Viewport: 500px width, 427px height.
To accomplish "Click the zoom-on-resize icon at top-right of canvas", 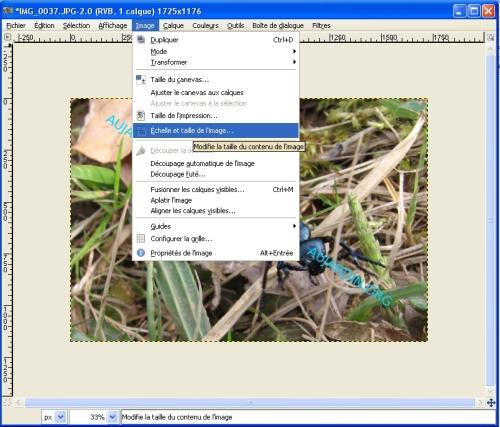I will (x=491, y=37).
